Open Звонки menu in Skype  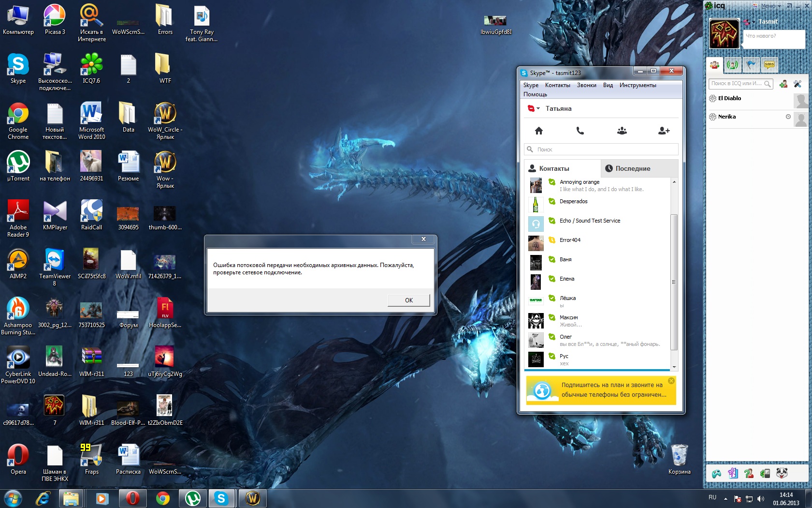586,85
